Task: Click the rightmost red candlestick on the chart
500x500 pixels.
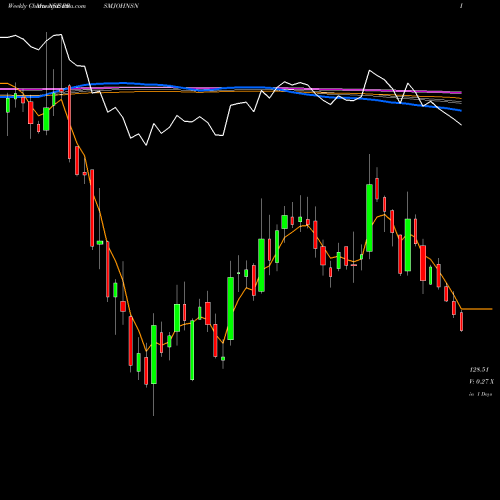Action: [x=461, y=321]
